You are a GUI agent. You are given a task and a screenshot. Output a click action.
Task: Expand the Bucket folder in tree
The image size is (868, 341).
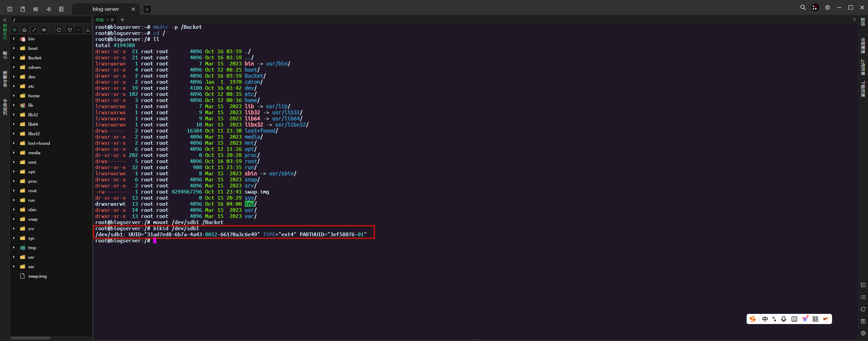[x=14, y=58]
